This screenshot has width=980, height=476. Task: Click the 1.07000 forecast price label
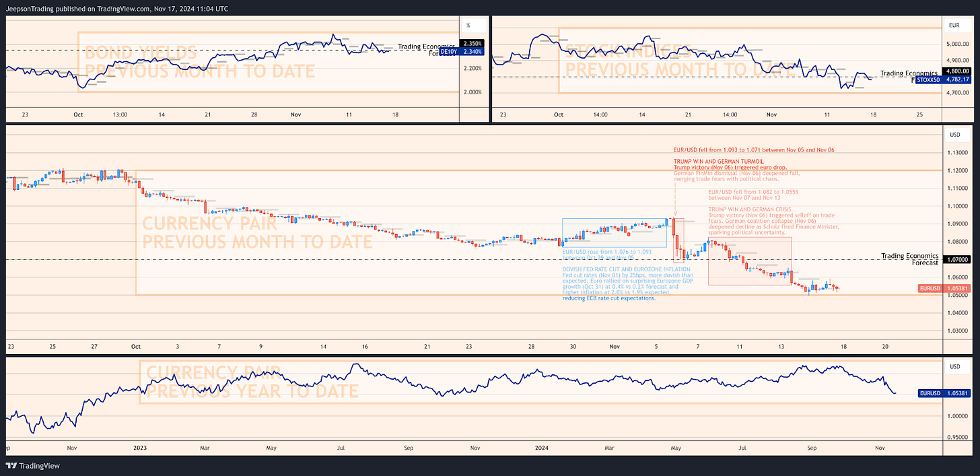(957, 259)
